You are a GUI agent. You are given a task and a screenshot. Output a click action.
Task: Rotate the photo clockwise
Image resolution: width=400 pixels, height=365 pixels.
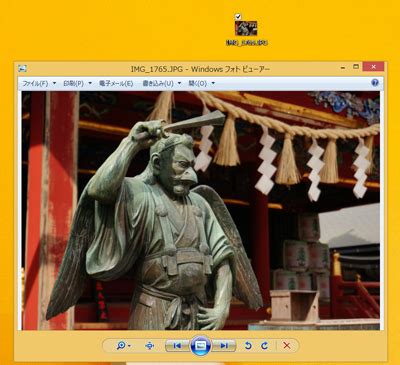click(x=265, y=346)
